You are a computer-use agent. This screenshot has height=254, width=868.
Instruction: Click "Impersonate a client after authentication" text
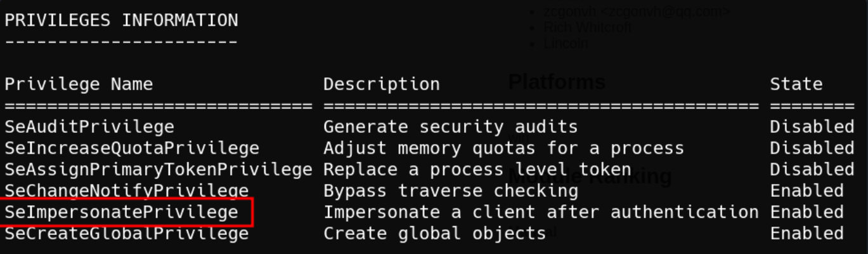pos(540,212)
